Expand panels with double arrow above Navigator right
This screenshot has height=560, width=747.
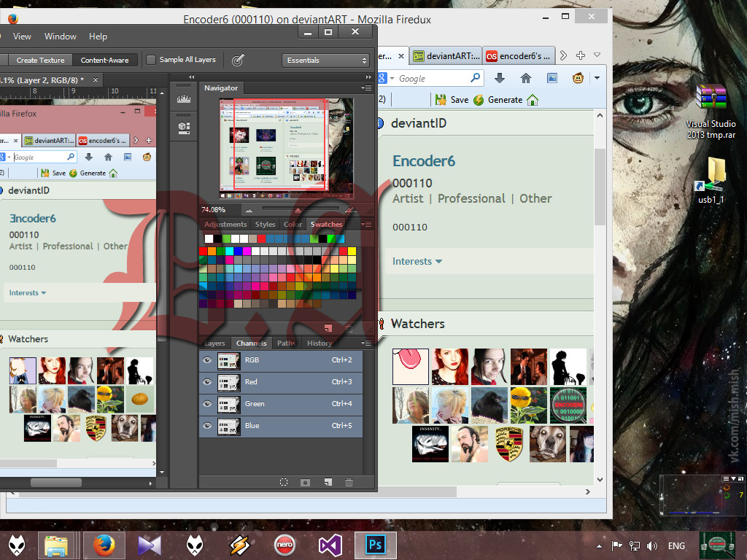[368, 77]
